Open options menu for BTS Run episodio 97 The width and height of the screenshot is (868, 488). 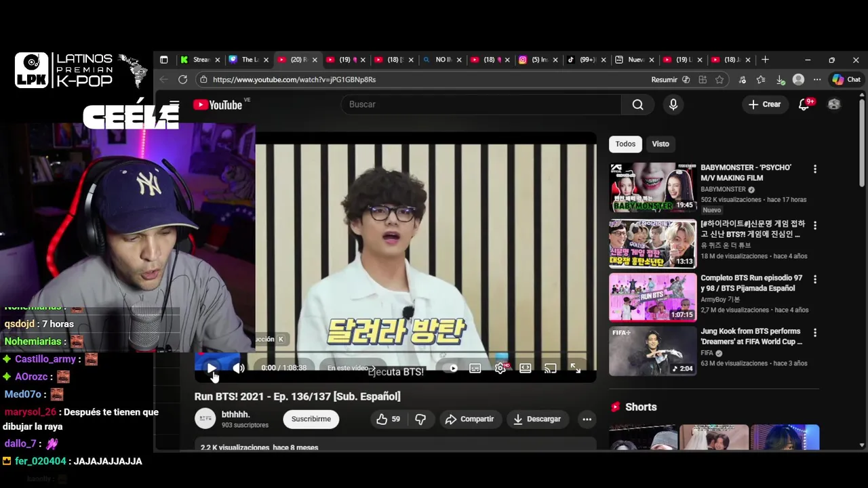[x=815, y=279]
